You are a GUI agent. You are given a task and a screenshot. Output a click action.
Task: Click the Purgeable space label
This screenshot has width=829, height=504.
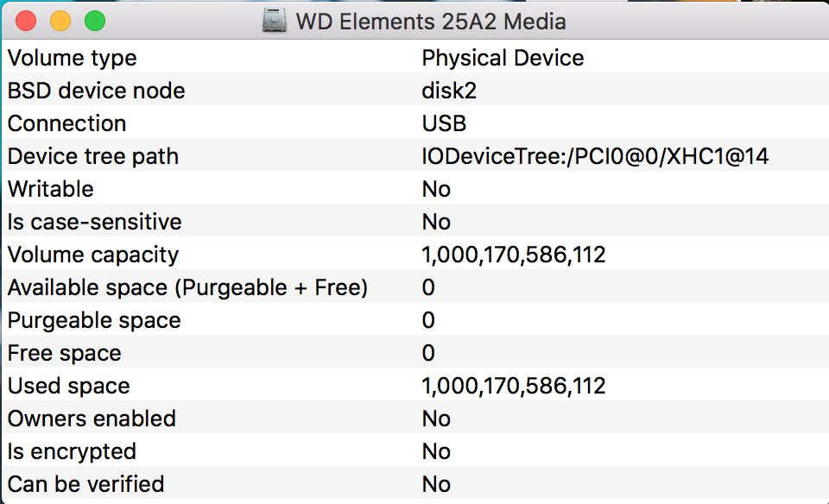coord(94,321)
